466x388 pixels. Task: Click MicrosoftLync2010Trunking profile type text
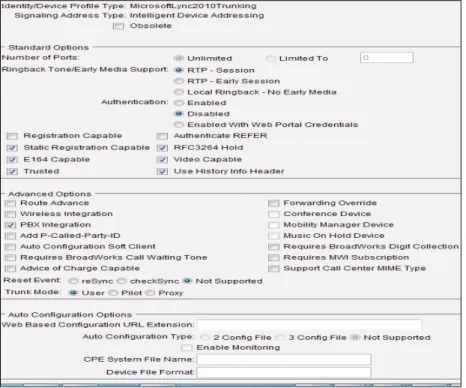click(193, 6)
